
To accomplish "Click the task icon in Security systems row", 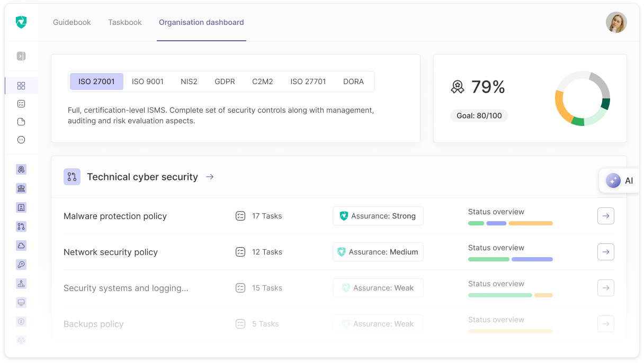I will [x=240, y=288].
